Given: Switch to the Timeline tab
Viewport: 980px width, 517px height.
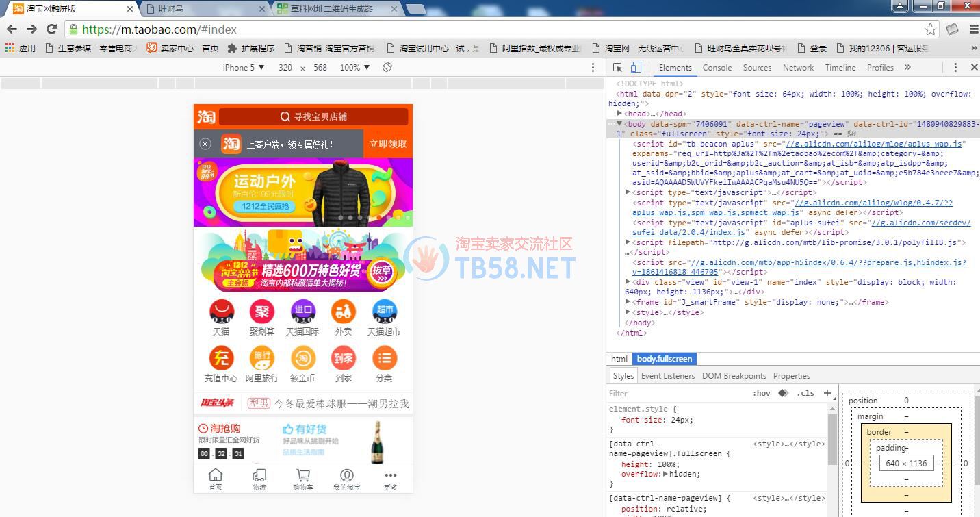Looking at the screenshot, I should (x=840, y=67).
